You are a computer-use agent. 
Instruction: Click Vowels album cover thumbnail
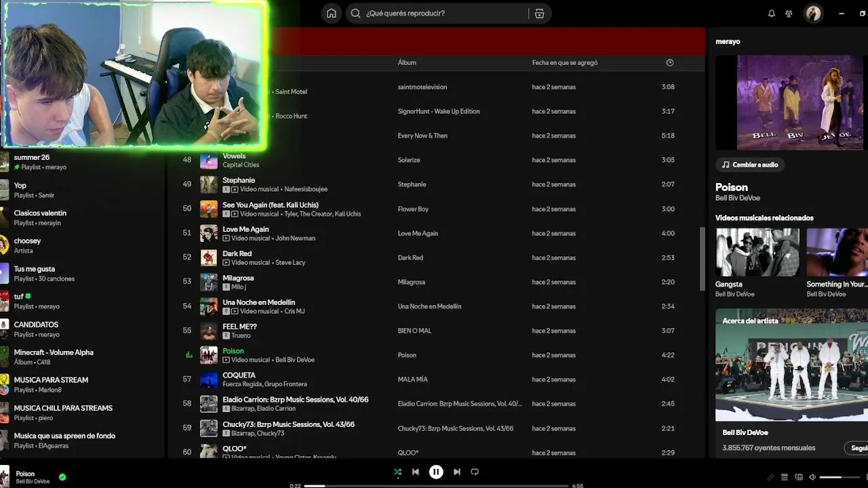(209, 160)
